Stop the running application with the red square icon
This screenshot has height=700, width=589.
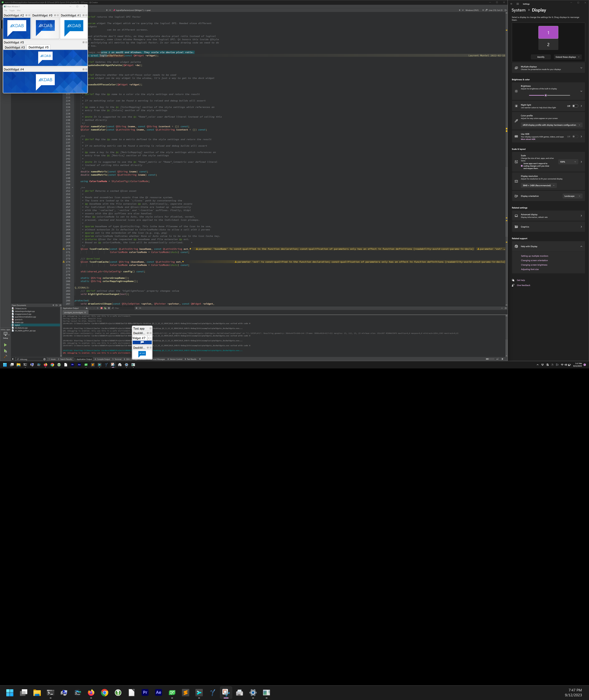[102, 308]
